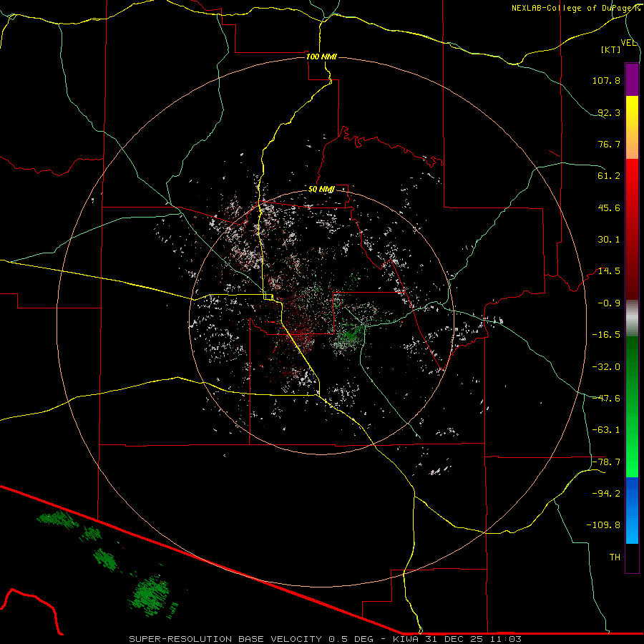This screenshot has height=644, width=644.
Task: Click the "VEL" legend heading
Action: tap(628, 43)
